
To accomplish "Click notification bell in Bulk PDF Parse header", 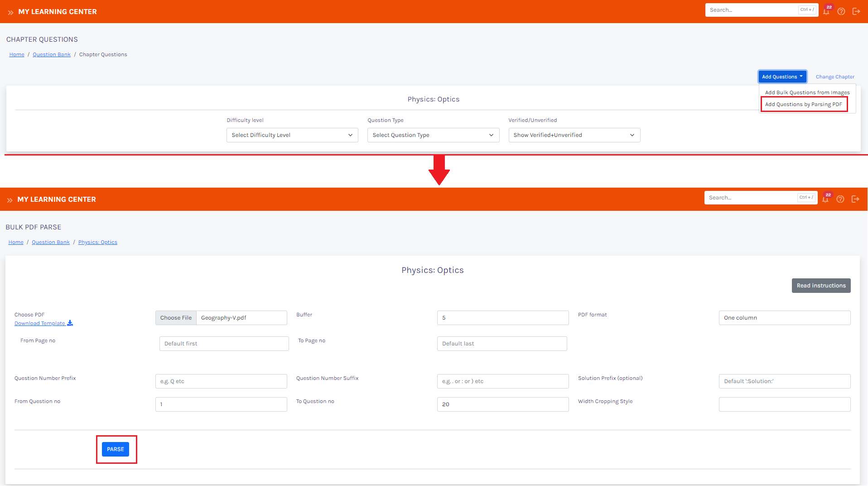I will (825, 199).
